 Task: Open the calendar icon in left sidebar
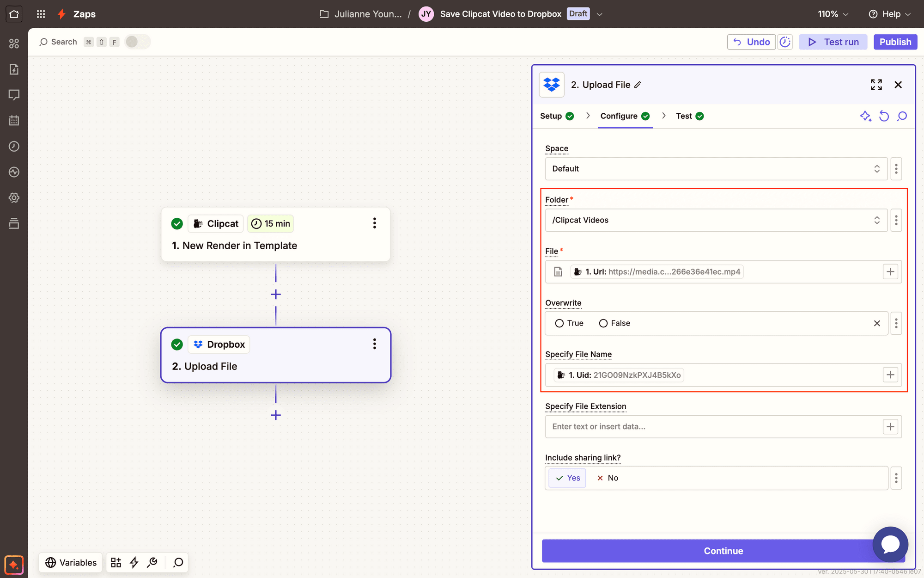[x=14, y=121]
